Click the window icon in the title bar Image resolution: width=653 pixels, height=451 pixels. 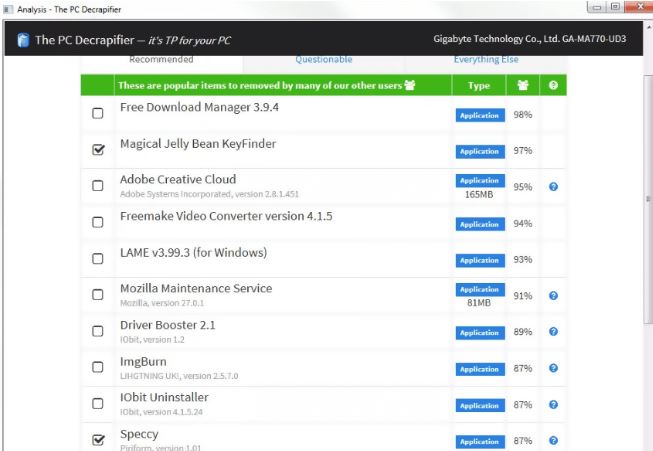pyautogui.click(x=8, y=9)
